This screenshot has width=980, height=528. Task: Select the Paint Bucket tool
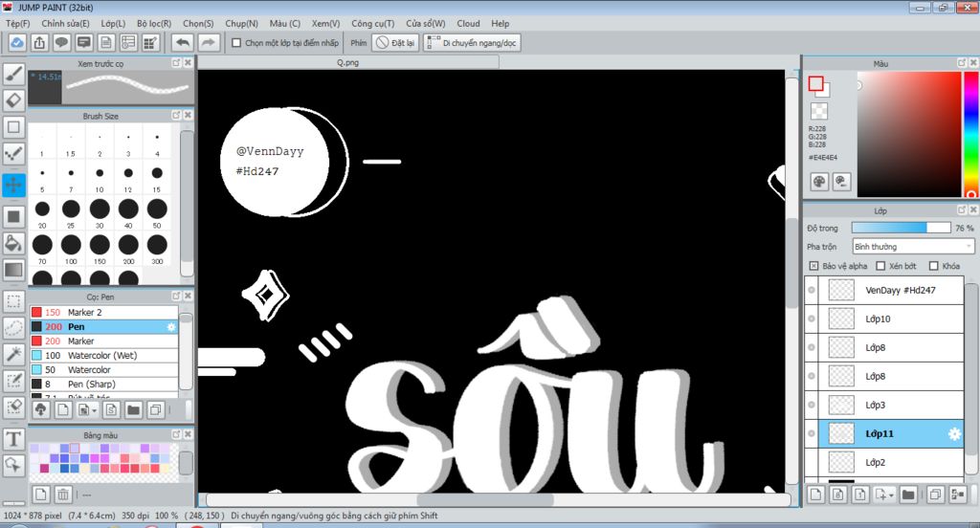click(13, 243)
